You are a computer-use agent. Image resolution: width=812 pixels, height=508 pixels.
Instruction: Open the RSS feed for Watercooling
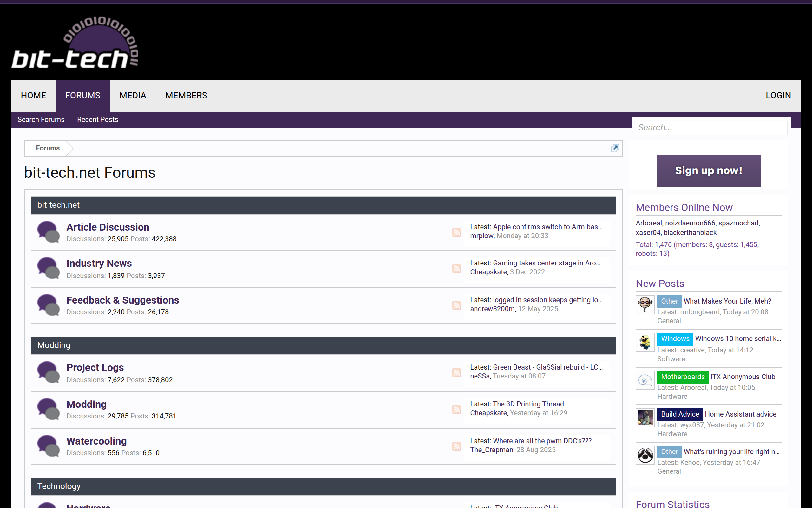(457, 446)
